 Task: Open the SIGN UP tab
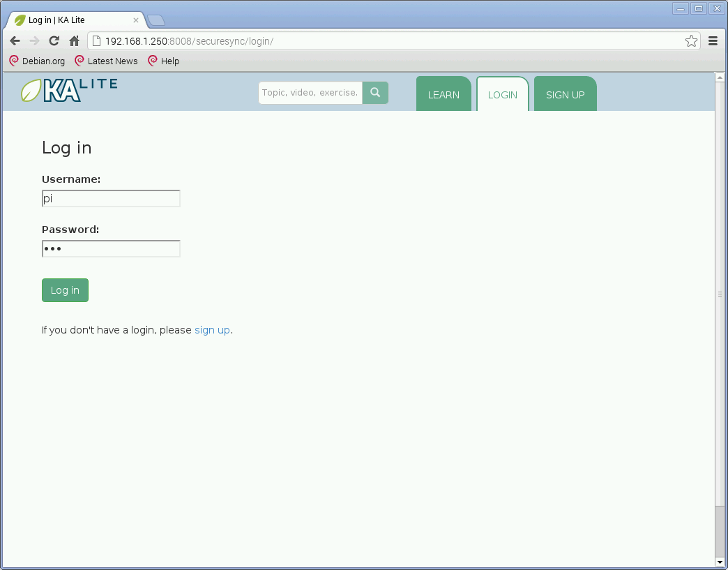(565, 95)
